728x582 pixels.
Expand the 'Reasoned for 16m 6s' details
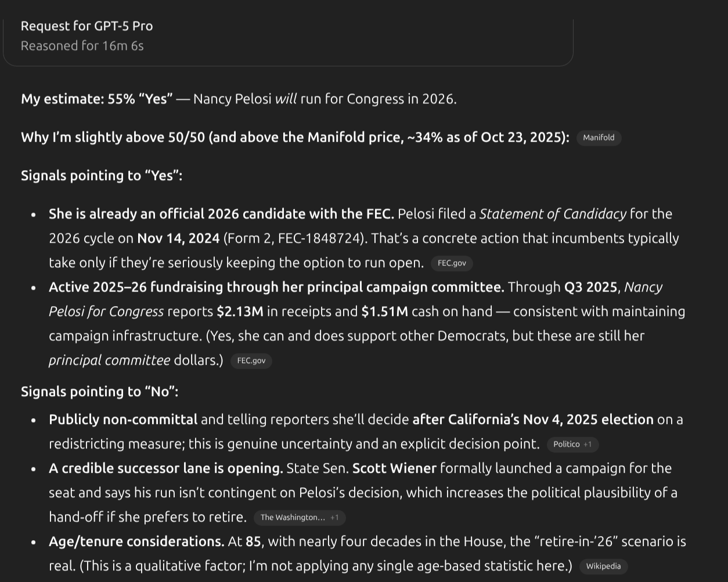(82, 46)
